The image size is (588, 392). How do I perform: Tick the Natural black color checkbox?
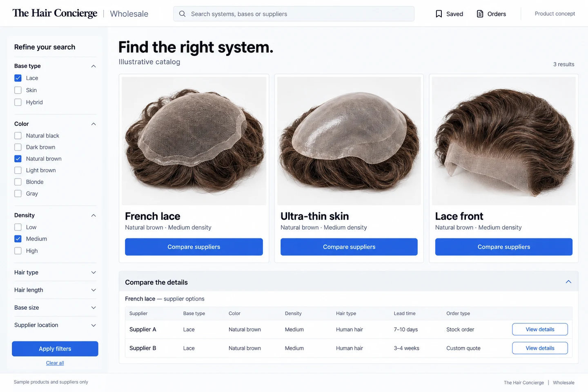[x=18, y=136]
